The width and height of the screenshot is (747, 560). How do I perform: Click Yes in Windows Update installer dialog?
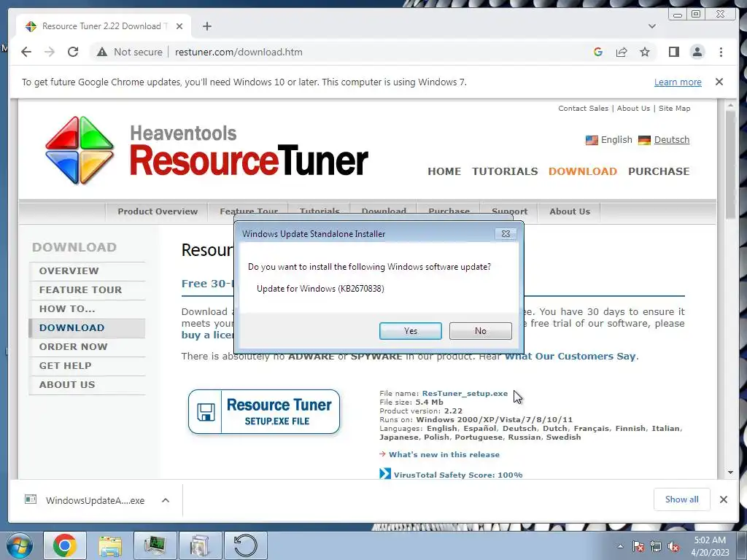tap(410, 331)
